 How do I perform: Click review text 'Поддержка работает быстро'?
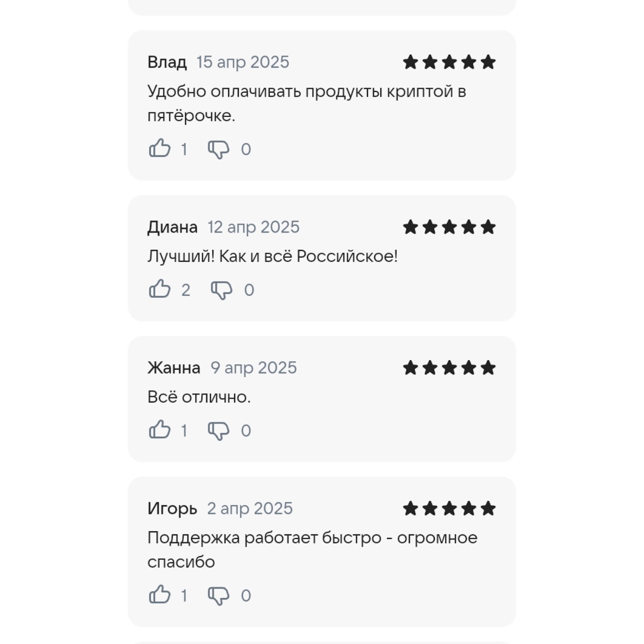264,538
